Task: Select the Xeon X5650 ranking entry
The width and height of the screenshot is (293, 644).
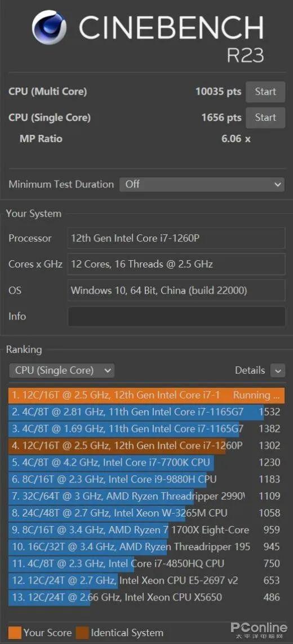Action: [146, 597]
